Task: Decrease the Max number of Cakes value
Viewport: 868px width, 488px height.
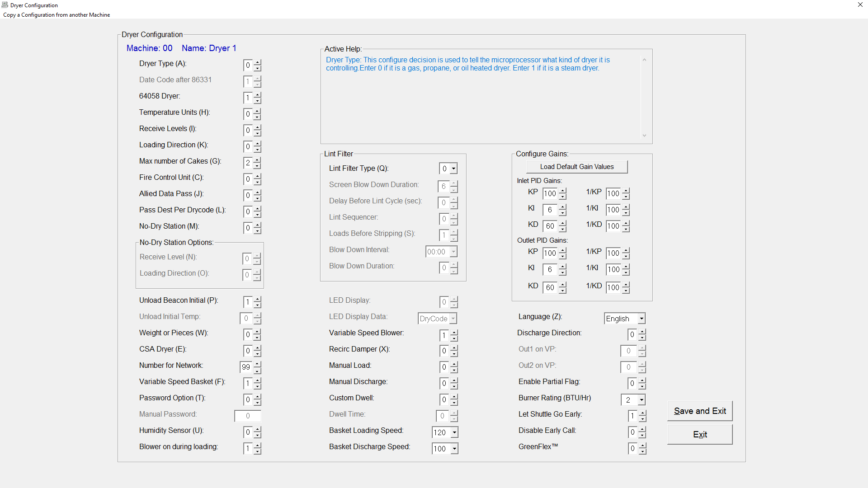Action: (257, 166)
